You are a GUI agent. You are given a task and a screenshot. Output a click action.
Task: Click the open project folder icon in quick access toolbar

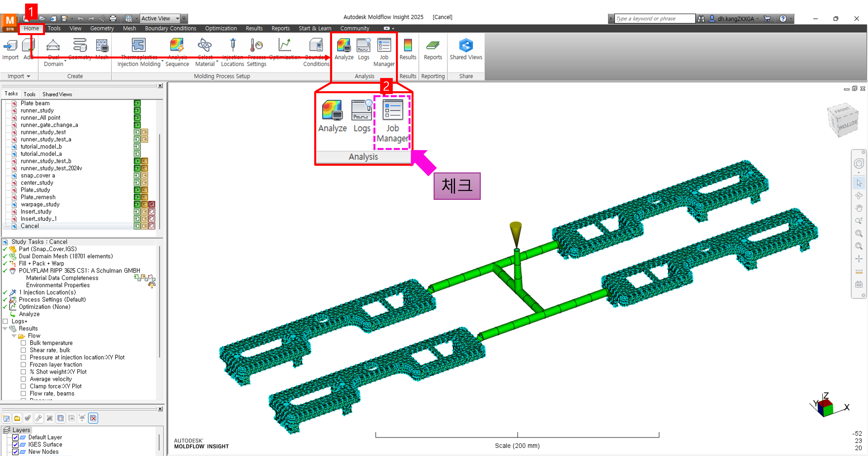tap(42, 19)
